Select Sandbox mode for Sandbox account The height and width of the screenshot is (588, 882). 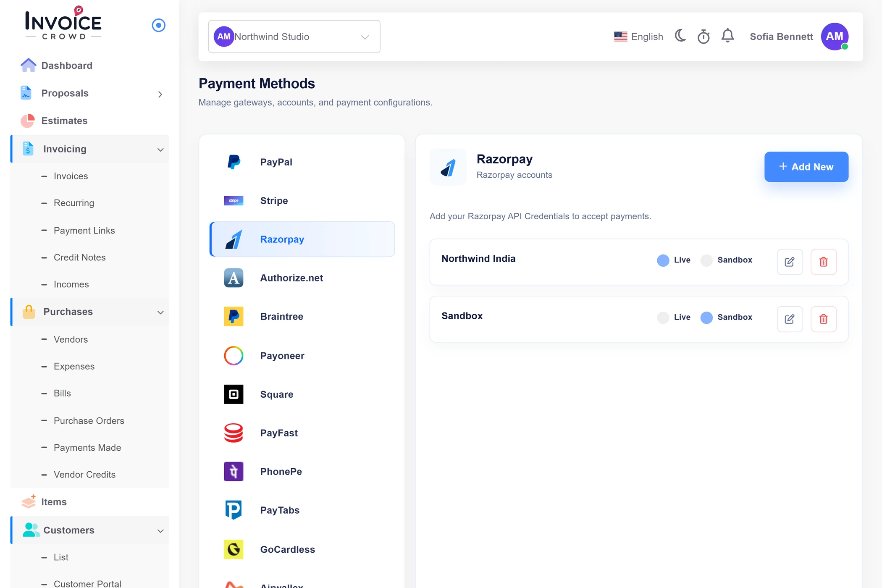706,318
